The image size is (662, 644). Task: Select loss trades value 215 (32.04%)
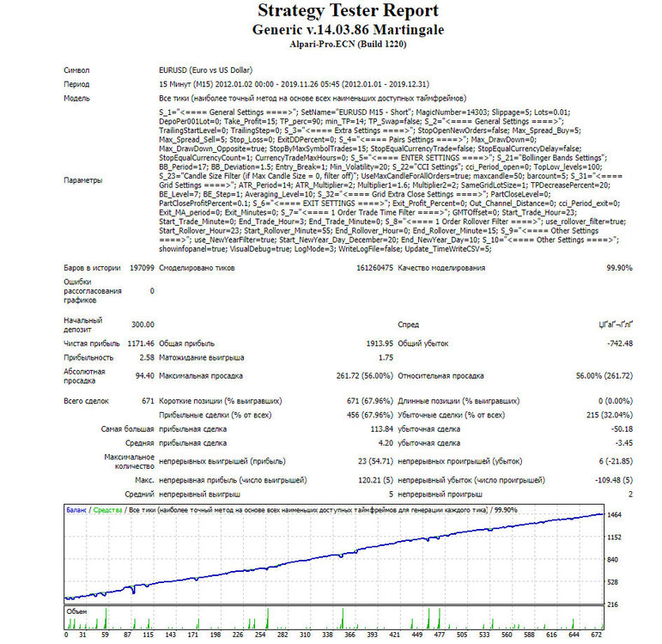click(610, 415)
